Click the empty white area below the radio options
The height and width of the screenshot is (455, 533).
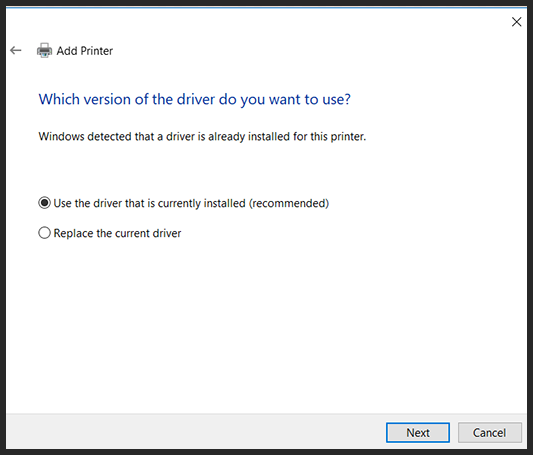[x=266, y=323]
